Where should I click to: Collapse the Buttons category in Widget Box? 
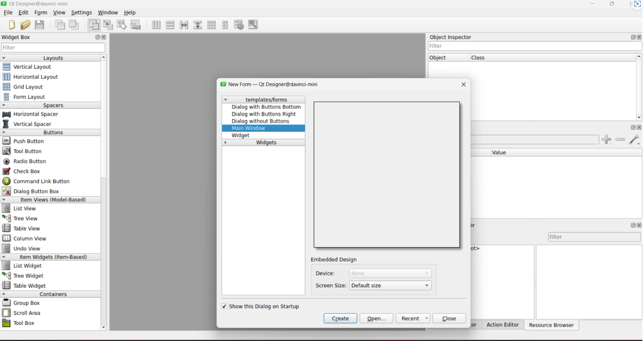4,132
